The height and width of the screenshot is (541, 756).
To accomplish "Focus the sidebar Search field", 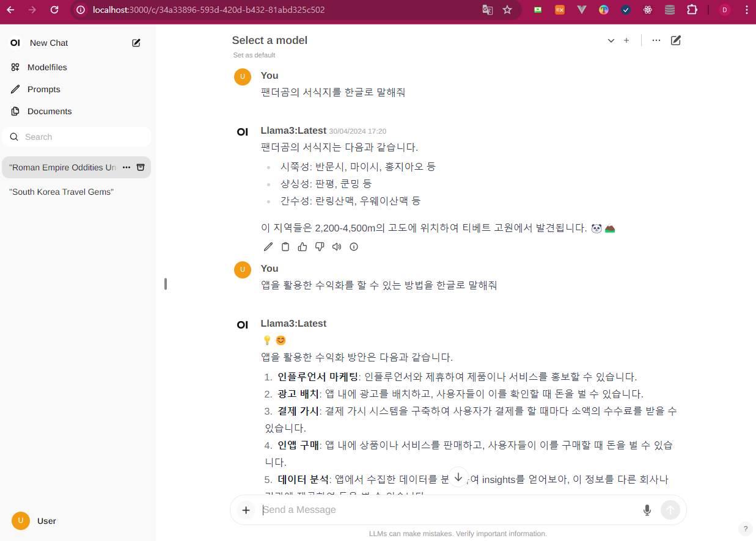I will point(76,137).
